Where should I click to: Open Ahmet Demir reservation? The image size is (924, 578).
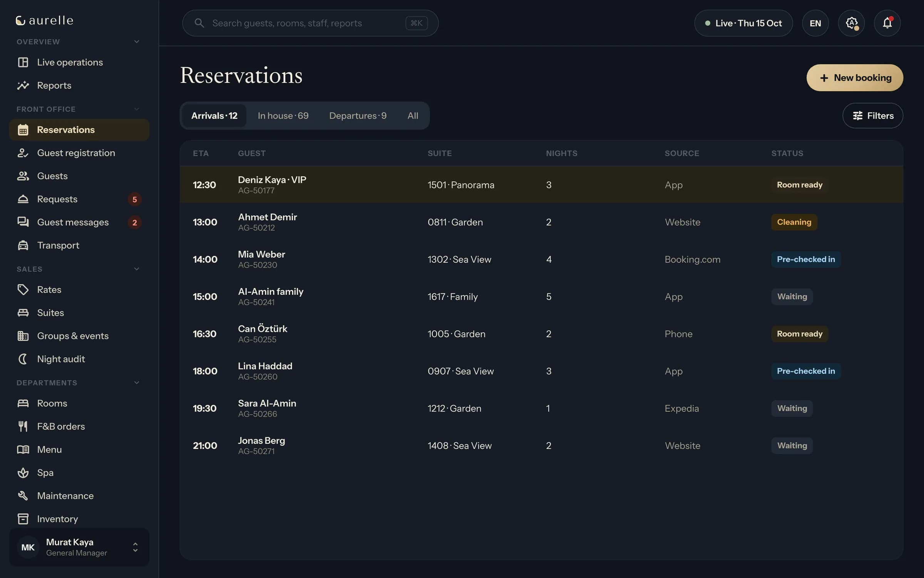pyautogui.click(x=541, y=222)
